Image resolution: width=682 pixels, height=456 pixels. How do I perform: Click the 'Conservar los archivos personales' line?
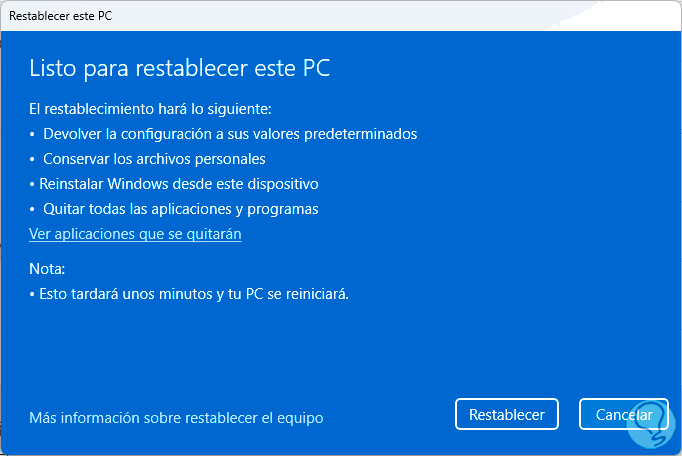point(154,158)
